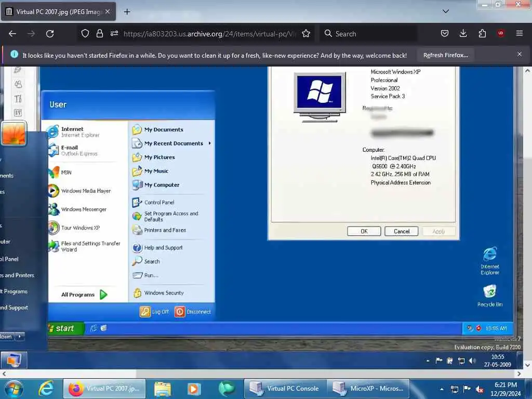Bookmark this page with the star
The width and height of the screenshot is (532, 399).
(x=306, y=33)
